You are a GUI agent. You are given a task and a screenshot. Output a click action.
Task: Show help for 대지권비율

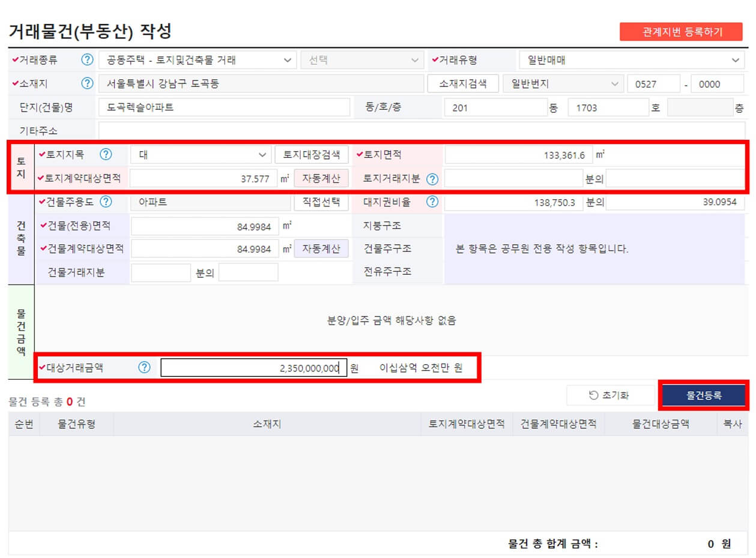tap(432, 202)
